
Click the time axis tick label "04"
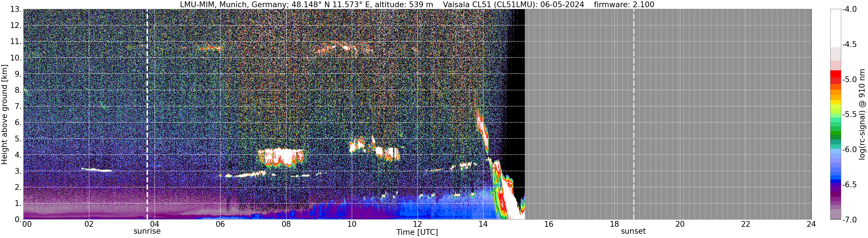154,224
